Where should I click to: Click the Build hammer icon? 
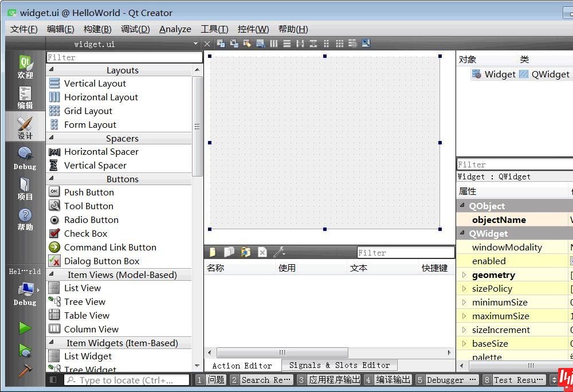25,371
